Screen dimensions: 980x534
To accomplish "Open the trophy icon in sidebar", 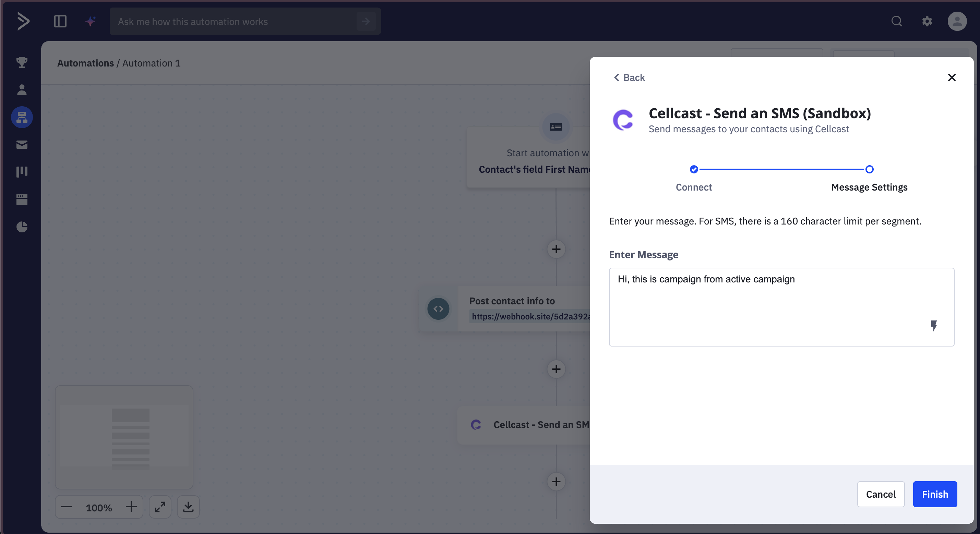I will (22, 62).
